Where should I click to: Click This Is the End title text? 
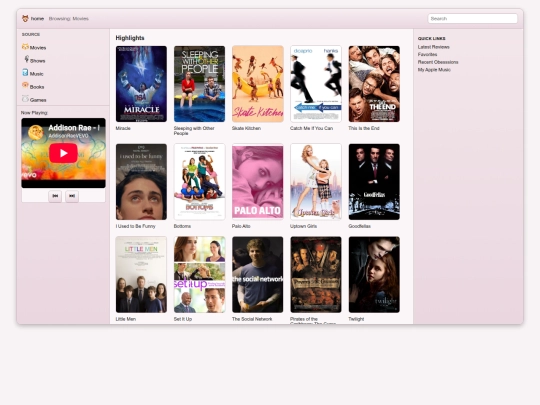pyautogui.click(x=364, y=128)
